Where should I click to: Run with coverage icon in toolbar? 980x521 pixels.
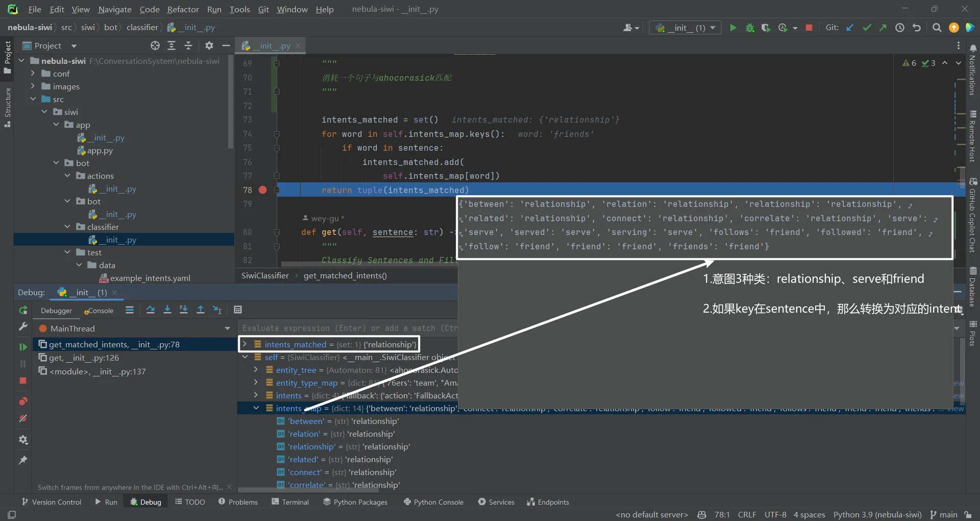pyautogui.click(x=766, y=28)
